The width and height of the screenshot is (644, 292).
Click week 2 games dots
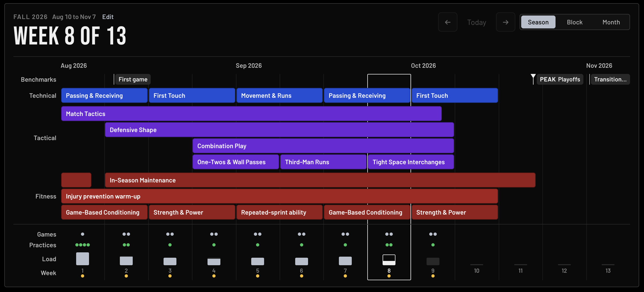126,234
